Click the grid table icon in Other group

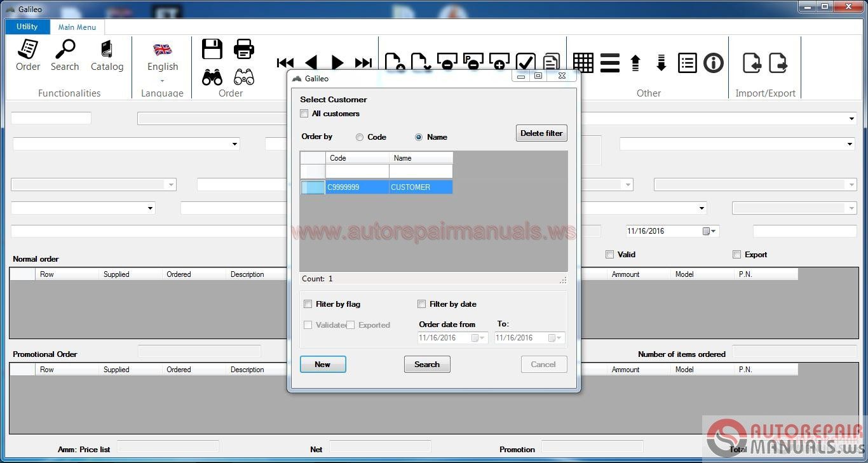(x=583, y=63)
